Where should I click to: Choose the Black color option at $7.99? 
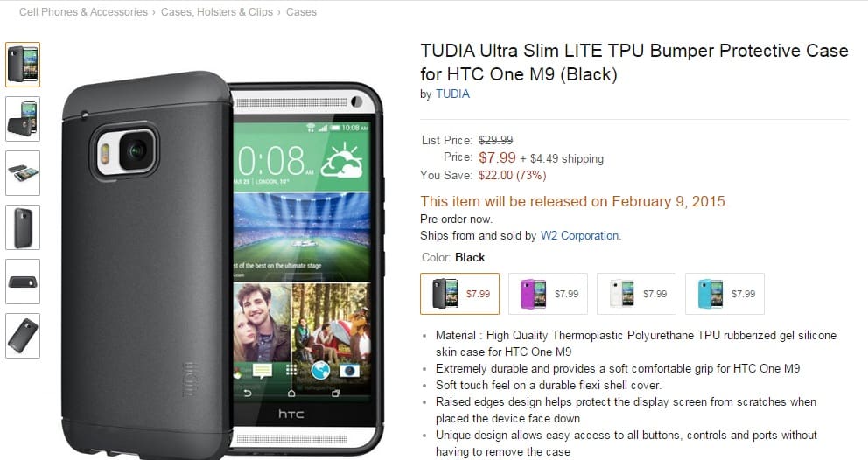[459, 294]
